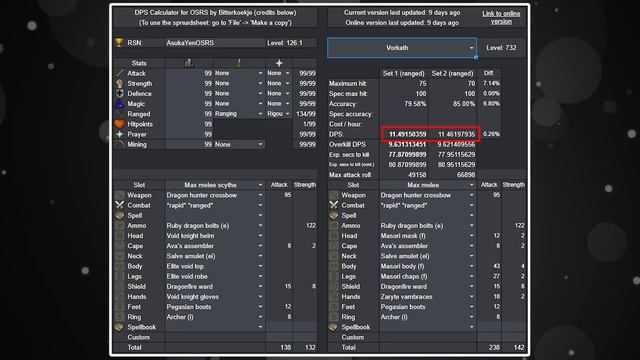Screen dimensions: 640x360
Task: Open the Attack potion None dropdown
Action: pyautogui.click(x=239, y=73)
